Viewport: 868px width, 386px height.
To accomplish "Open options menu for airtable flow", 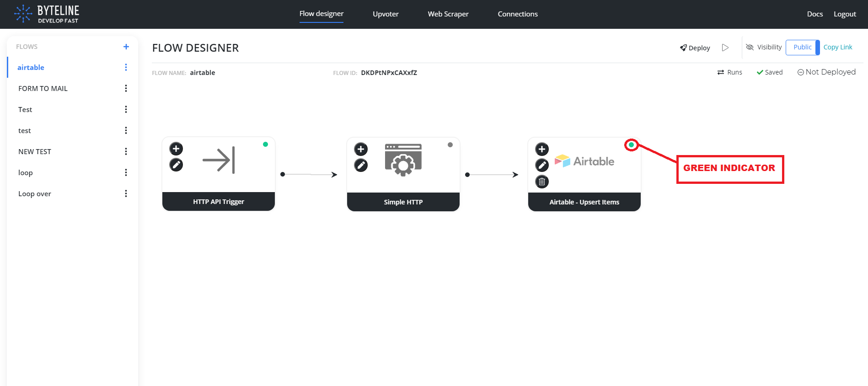I will [126, 67].
